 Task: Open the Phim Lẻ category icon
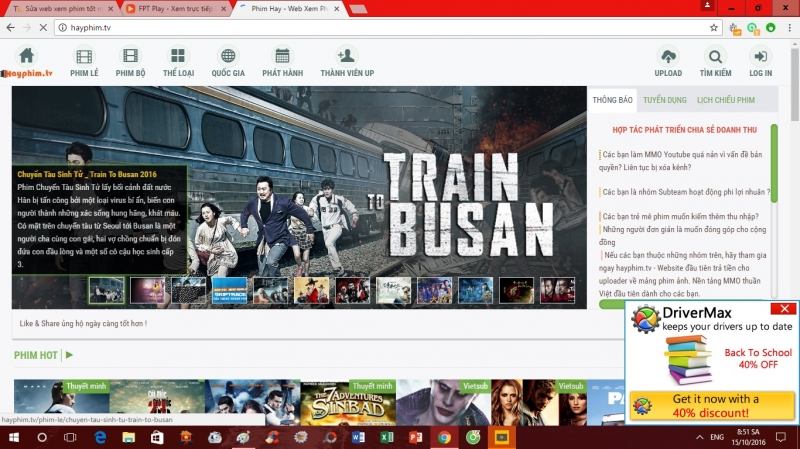[84, 56]
